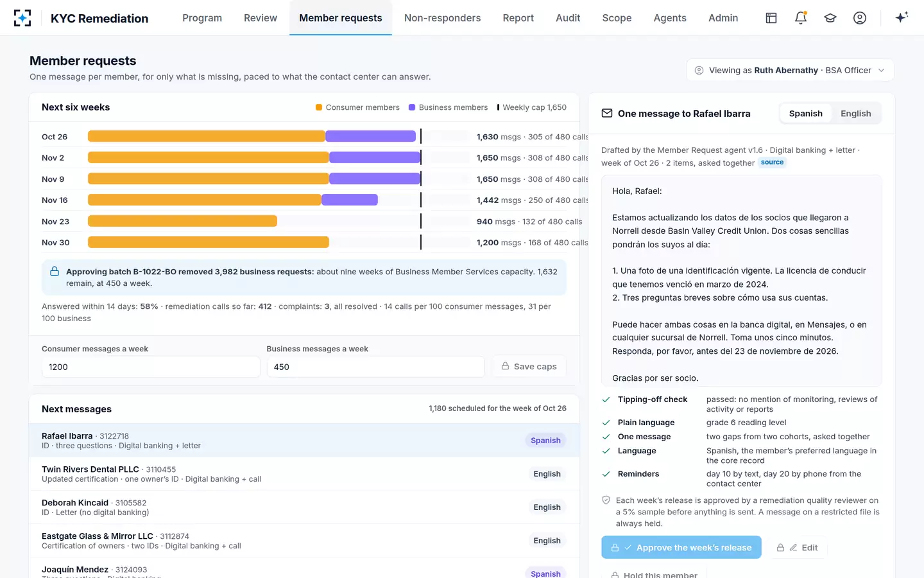Open the Audit tab
Screen dimensions: 924x578
[568, 18]
